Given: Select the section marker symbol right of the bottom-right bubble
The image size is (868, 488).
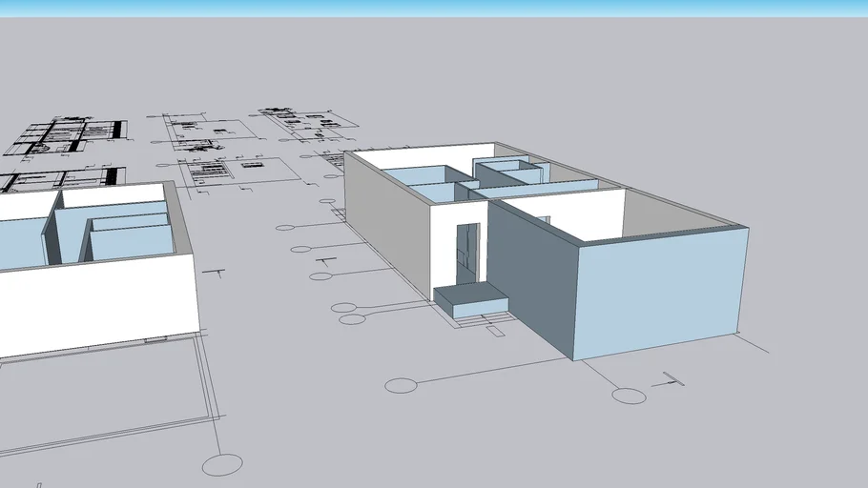Looking at the screenshot, I should pos(672,379).
